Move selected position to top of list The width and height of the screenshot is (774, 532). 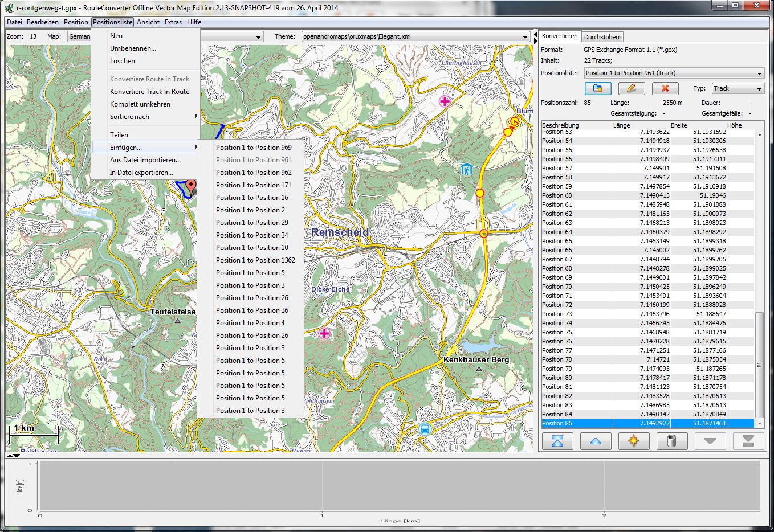point(557,441)
